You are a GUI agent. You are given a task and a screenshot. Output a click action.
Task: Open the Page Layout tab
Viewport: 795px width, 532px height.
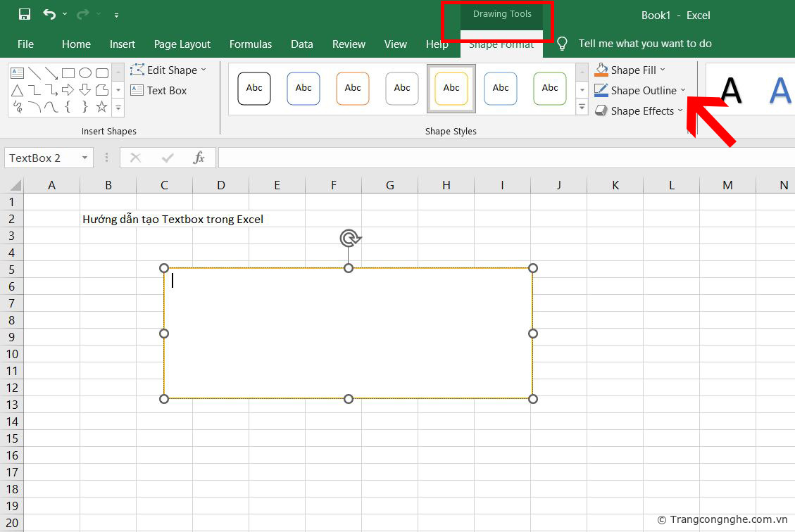tap(182, 44)
